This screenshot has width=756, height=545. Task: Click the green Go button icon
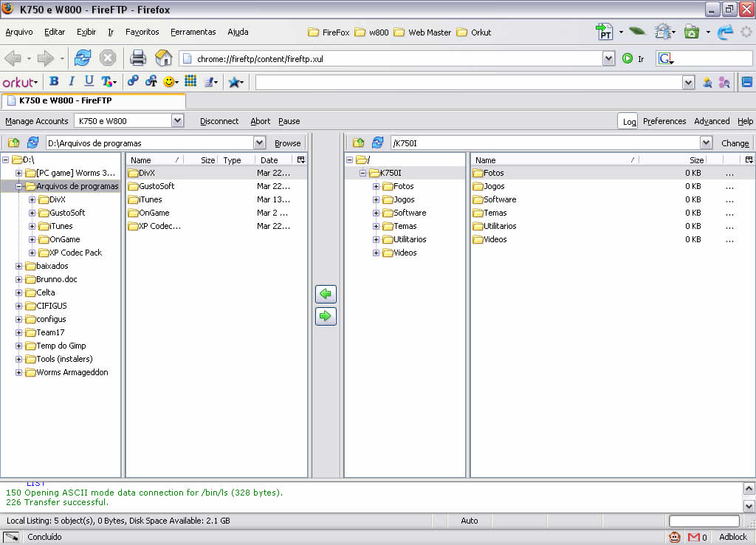pos(628,59)
